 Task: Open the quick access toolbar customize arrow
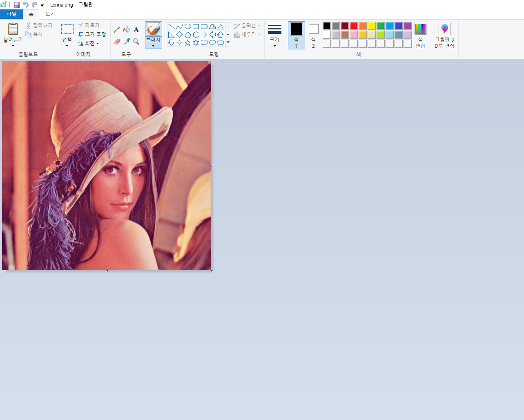click(x=42, y=5)
